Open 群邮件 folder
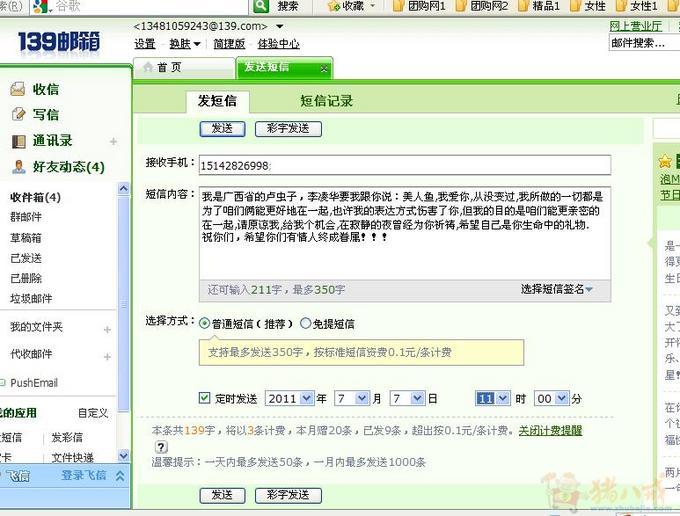 click(26, 217)
